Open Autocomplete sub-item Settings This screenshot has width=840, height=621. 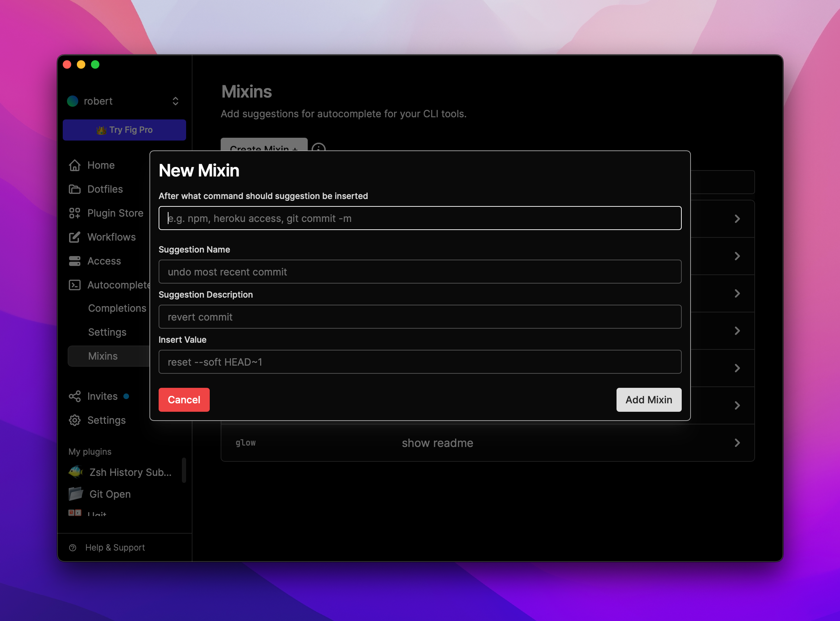pyautogui.click(x=107, y=332)
